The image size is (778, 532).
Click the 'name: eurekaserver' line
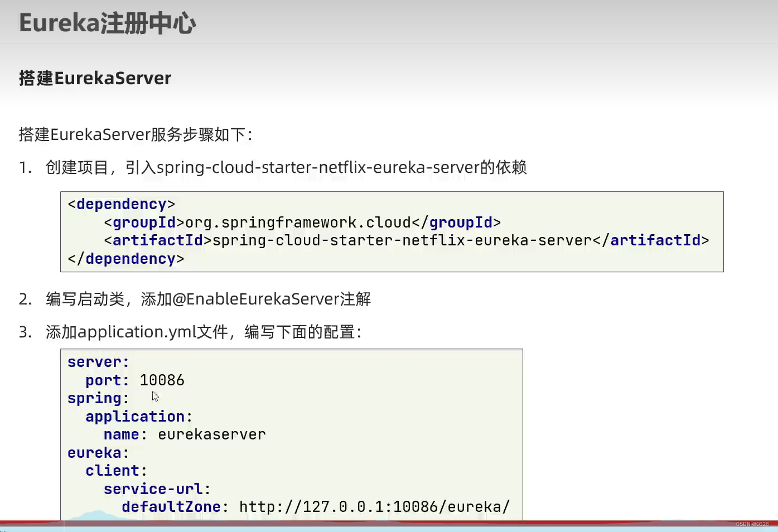pos(185,434)
